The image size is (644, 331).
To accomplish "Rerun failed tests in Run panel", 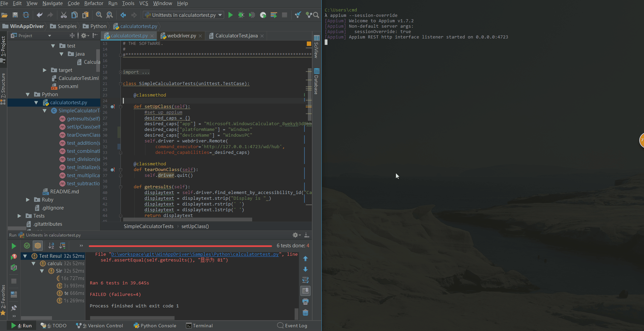I will tap(14, 257).
